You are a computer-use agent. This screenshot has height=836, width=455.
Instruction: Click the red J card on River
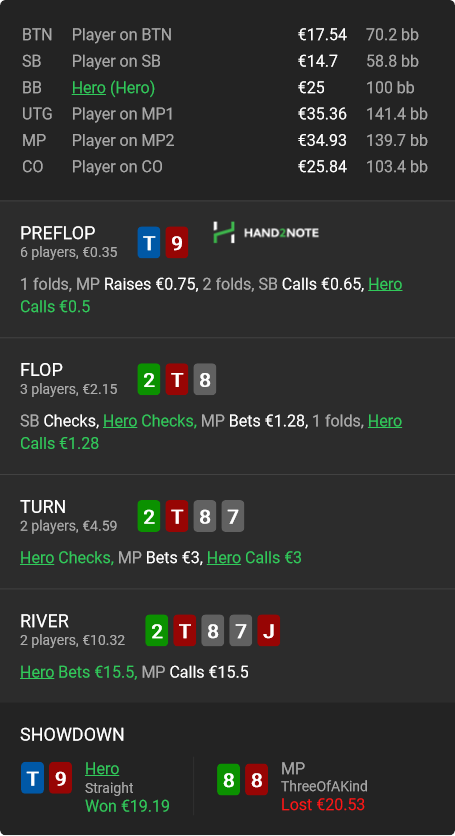pyautogui.click(x=269, y=631)
